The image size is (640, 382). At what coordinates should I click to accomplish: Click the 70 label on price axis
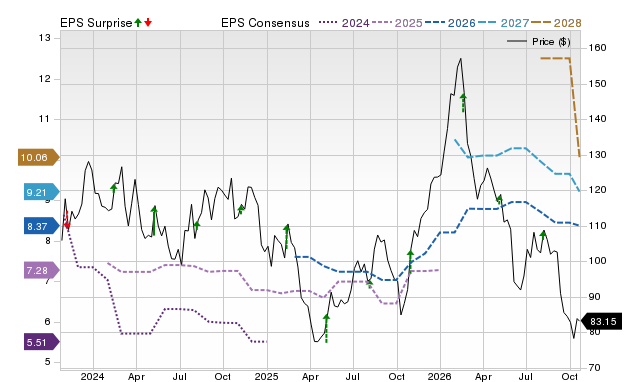coord(595,368)
